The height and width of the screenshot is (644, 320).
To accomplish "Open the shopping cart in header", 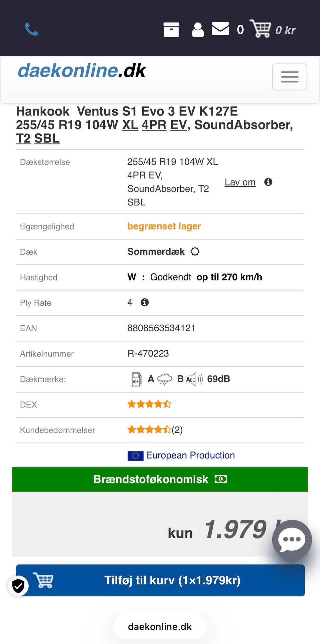I will 261,29.
